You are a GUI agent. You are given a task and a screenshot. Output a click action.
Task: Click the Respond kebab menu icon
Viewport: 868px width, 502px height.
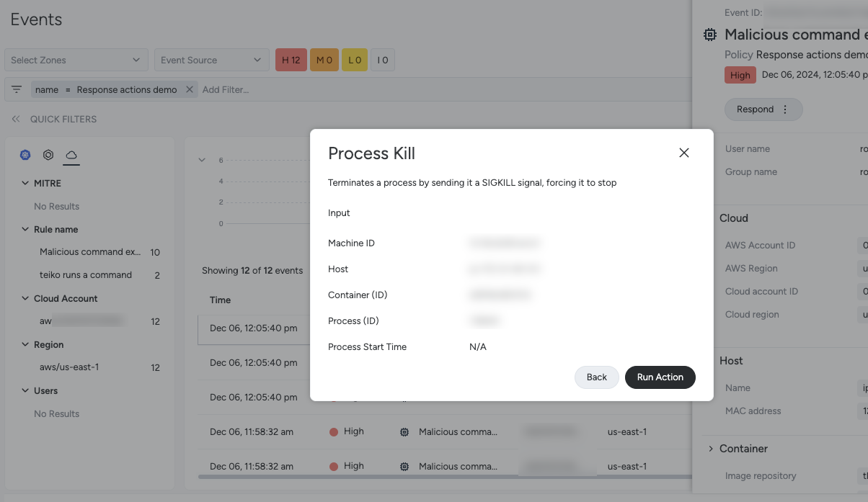785,109
